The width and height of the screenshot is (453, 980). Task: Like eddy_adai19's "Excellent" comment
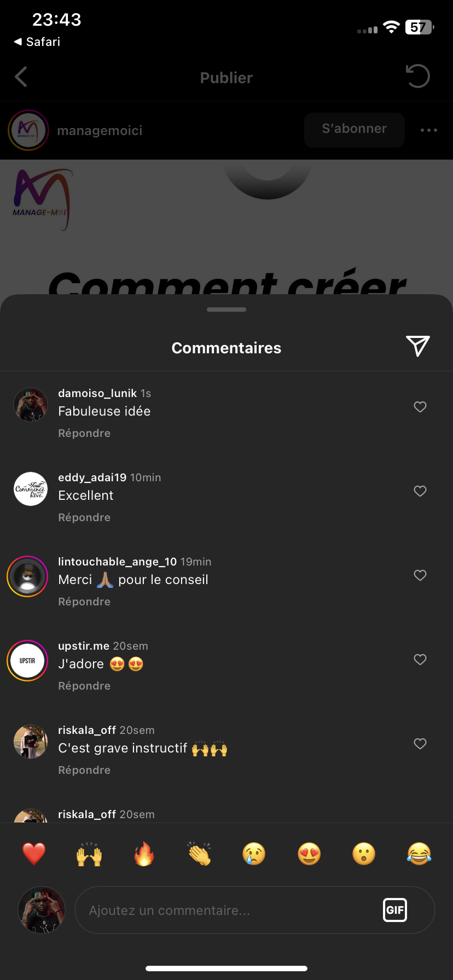coord(420,491)
